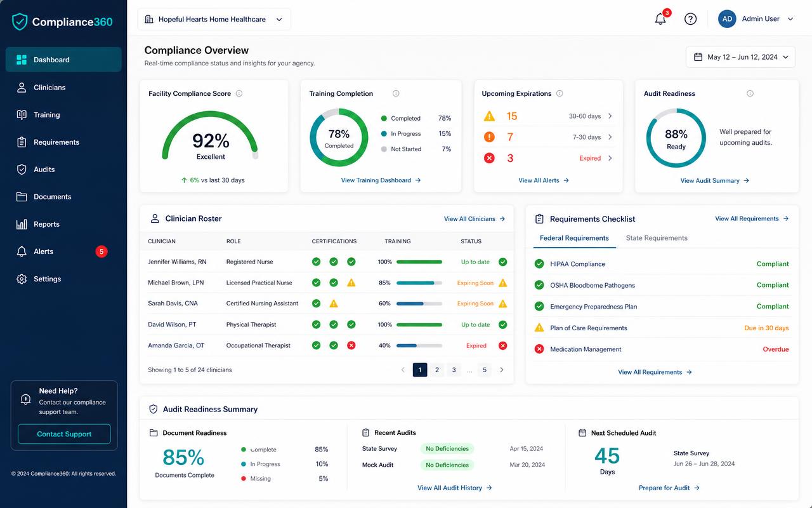Click the Next Scheduled Audit calendar icon

coord(582,433)
